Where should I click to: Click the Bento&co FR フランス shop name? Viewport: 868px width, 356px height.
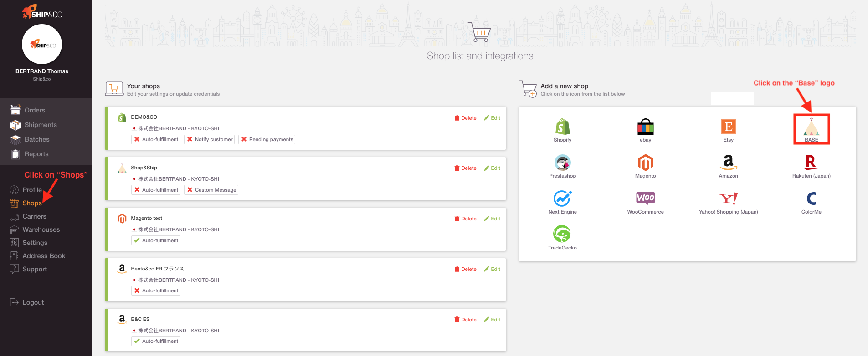coord(158,269)
